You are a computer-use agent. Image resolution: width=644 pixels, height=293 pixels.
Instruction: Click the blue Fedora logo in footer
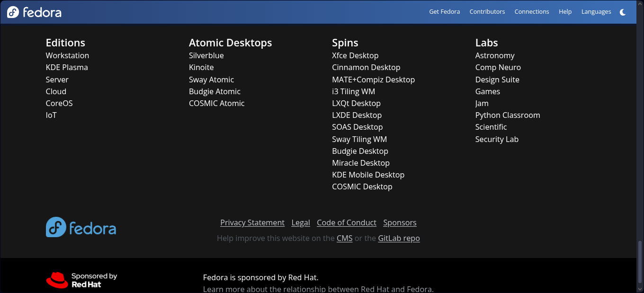81,227
